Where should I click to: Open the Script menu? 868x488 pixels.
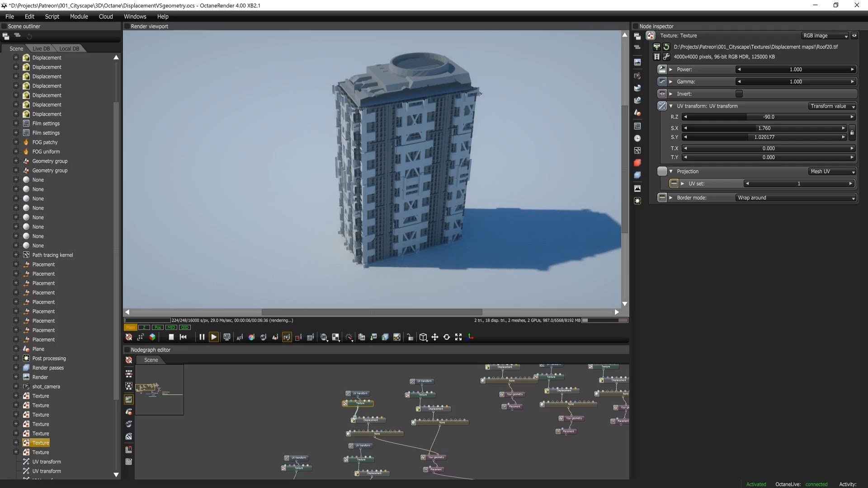click(x=52, y=16)
